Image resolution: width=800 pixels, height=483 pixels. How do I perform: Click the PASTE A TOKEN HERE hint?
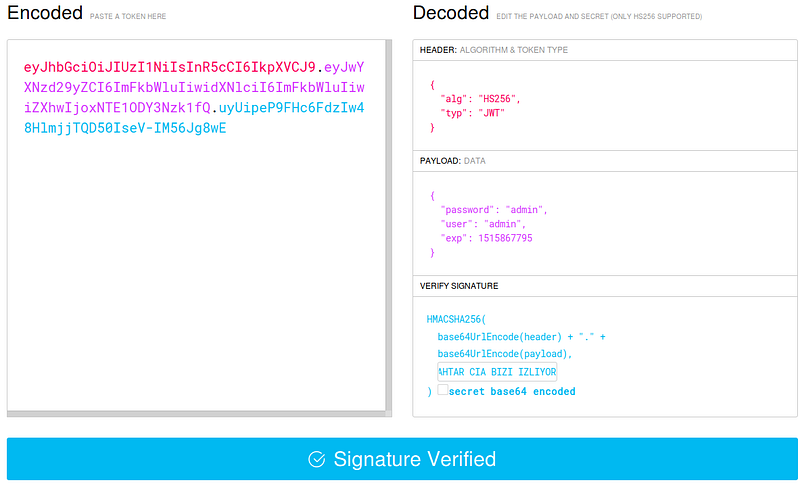[x=128, y=16]
